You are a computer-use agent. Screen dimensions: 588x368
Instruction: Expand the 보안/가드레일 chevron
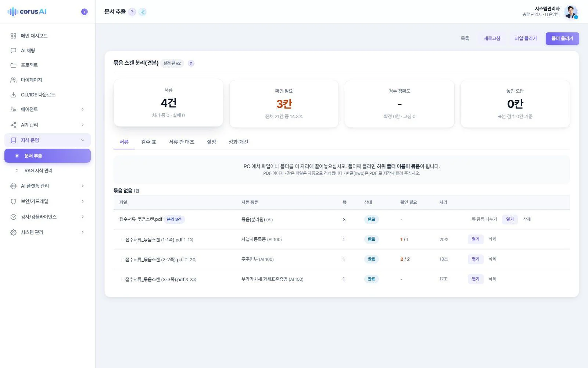pos(83,201)
